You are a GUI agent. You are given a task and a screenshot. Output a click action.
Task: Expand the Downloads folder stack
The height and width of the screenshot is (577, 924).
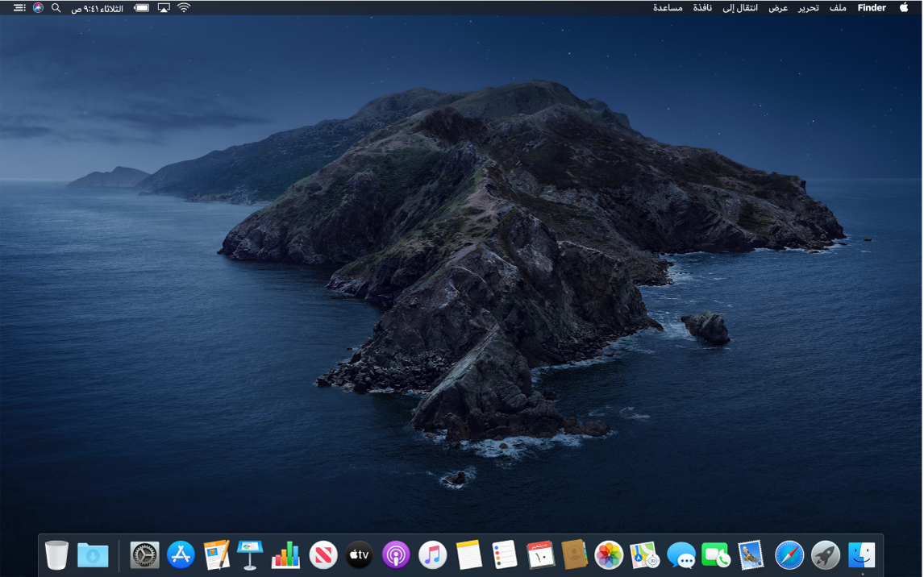93,554
